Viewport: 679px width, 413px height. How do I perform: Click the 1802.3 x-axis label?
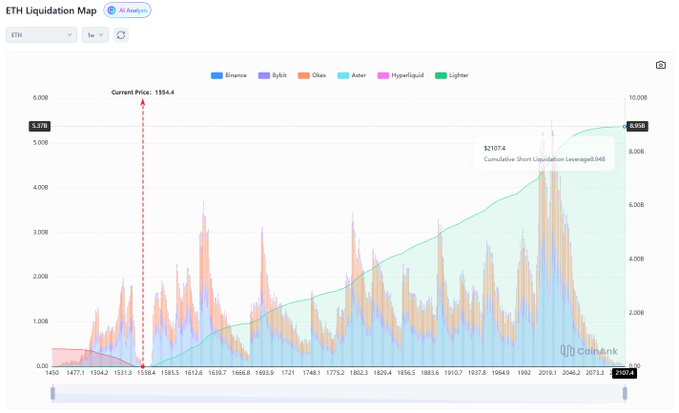359,372
